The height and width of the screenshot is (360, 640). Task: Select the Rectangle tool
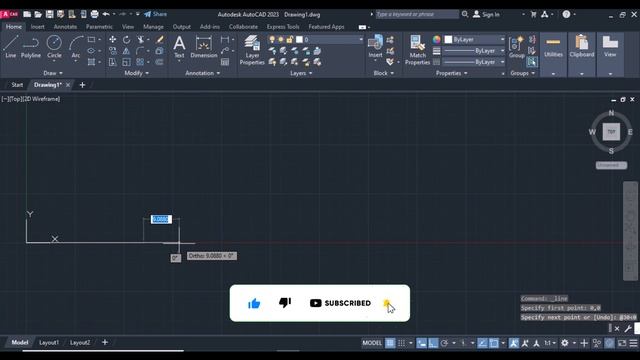pyautogui.click(x=91, y=40)
